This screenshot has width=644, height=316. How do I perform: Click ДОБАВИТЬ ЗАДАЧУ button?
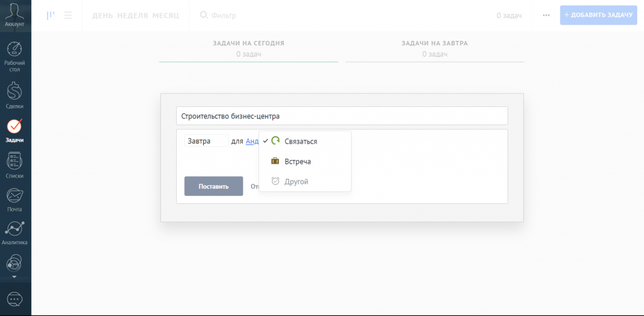tap(599, 15)
